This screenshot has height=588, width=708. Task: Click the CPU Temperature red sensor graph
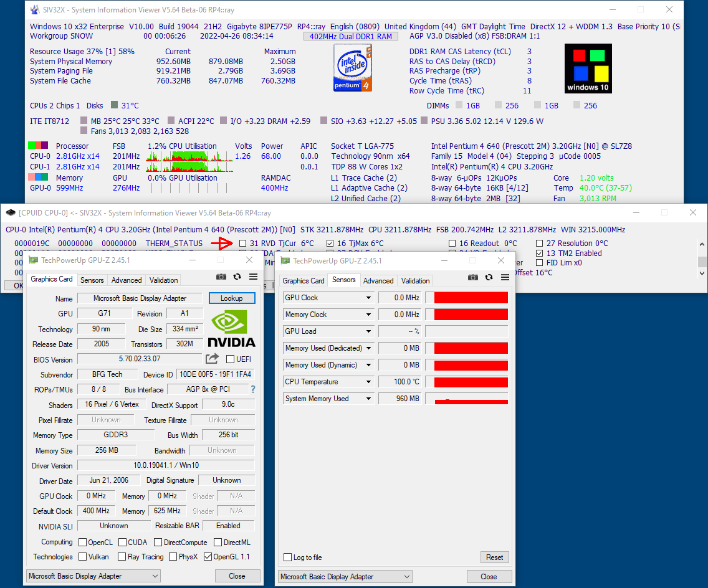point(467,382)
